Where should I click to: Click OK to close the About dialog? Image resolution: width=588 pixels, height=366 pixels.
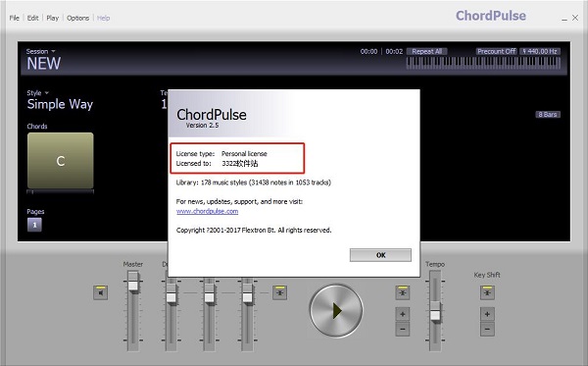tap(380, 255)
